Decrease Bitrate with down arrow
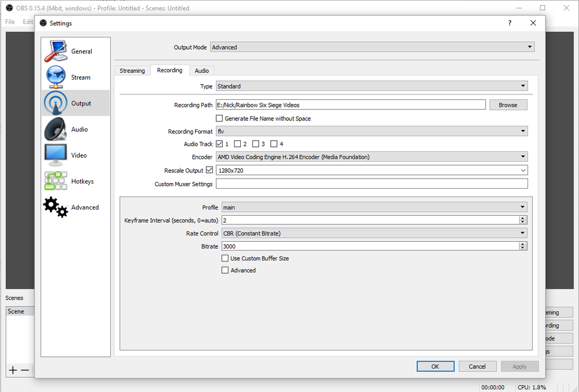579x392 pixels. tap(522, 248)
